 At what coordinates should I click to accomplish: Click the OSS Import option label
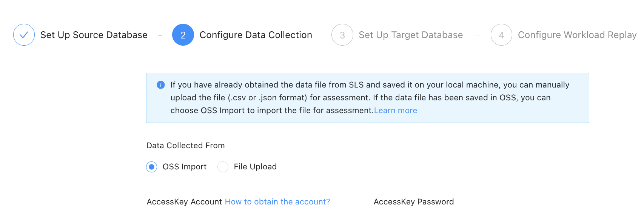click(185, 167)
